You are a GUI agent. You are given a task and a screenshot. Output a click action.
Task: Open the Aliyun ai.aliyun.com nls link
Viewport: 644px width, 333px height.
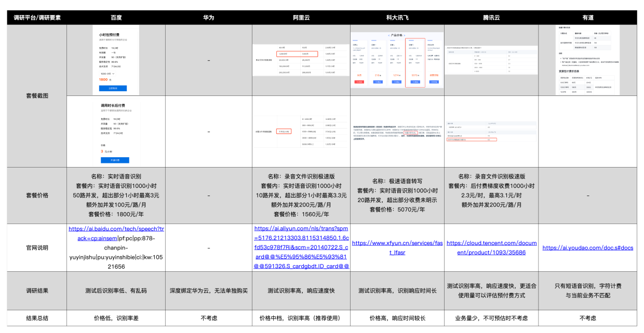[301, 247]
